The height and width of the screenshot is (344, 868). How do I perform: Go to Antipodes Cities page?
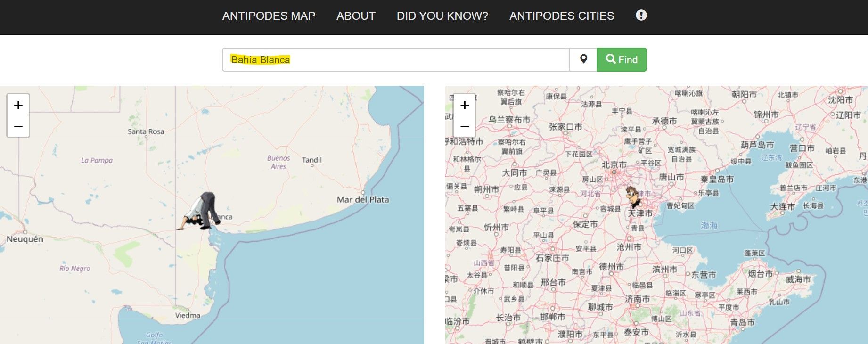(562, 16)
